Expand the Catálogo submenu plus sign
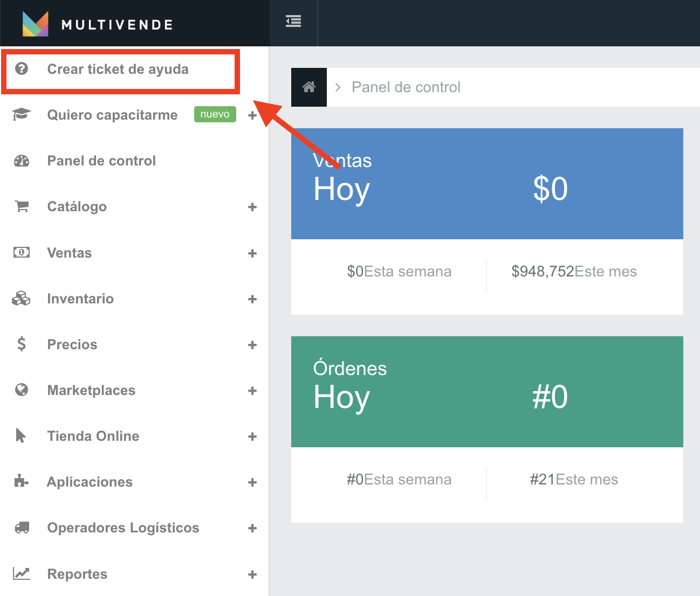Image resolution: width=700 pixels, height=596 pixels. pos(252,207)
